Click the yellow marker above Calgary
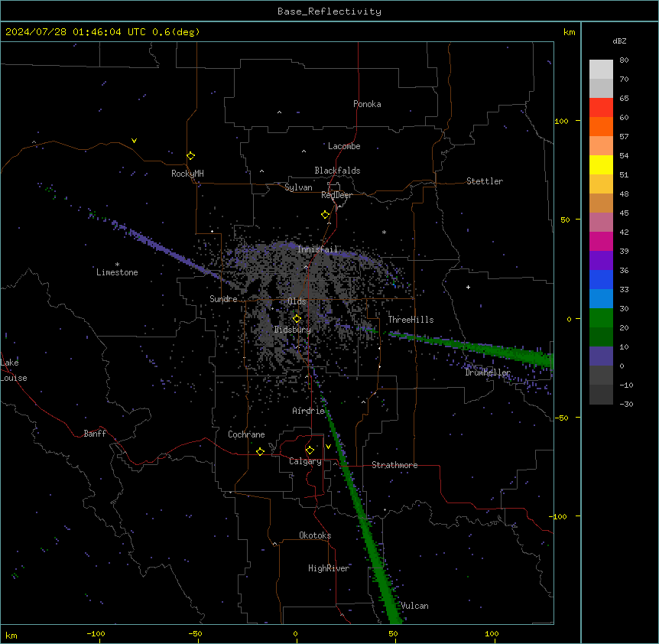This screenshot has width=659, height=644. [x=310, y=450]
